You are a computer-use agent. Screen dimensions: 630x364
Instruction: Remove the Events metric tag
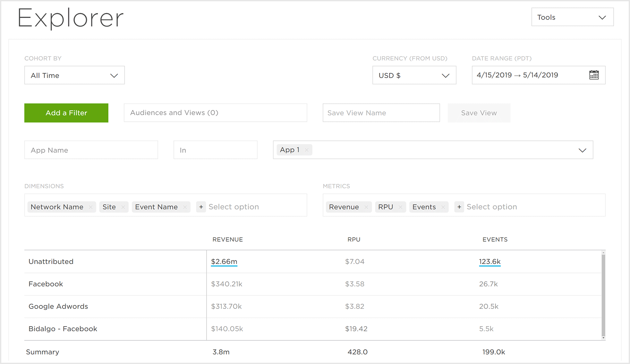coord(443,207)
